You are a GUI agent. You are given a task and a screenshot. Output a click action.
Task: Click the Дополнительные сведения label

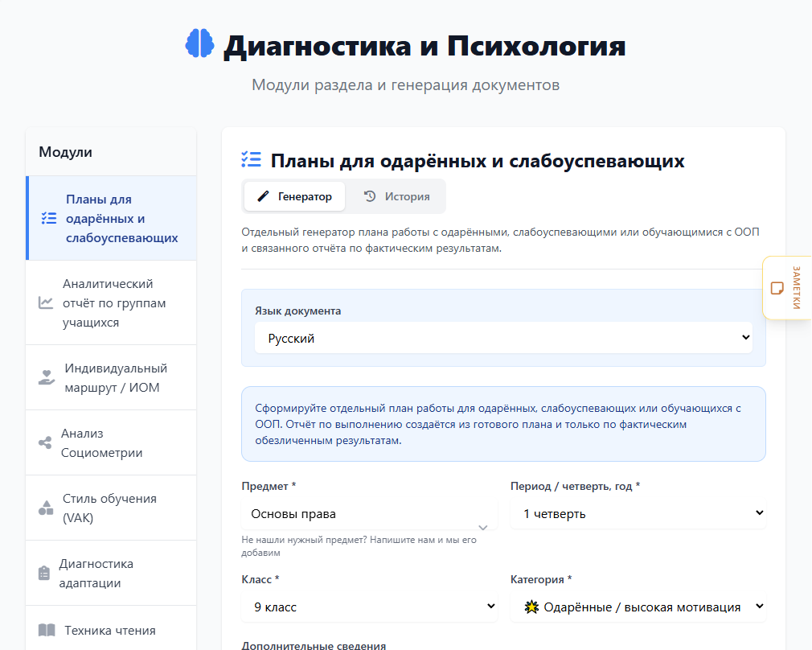314,646
